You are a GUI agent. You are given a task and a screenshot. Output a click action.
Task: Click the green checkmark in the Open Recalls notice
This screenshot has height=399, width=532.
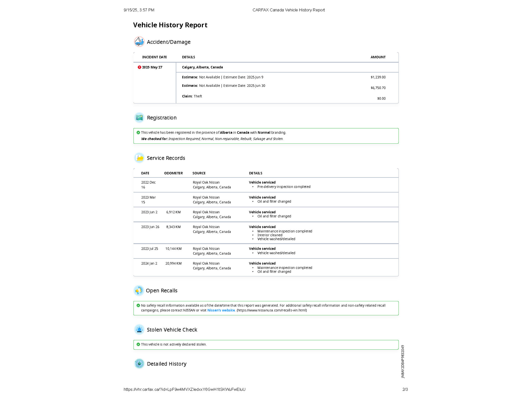138,305
